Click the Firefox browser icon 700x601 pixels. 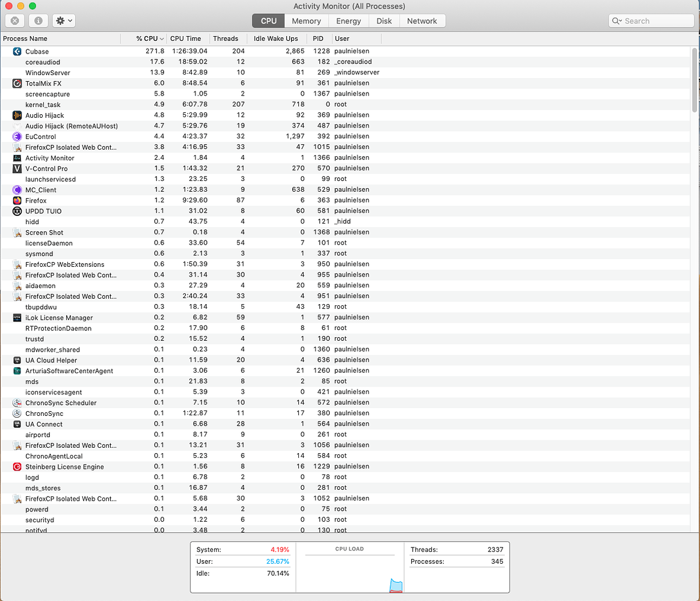point(16,200)
